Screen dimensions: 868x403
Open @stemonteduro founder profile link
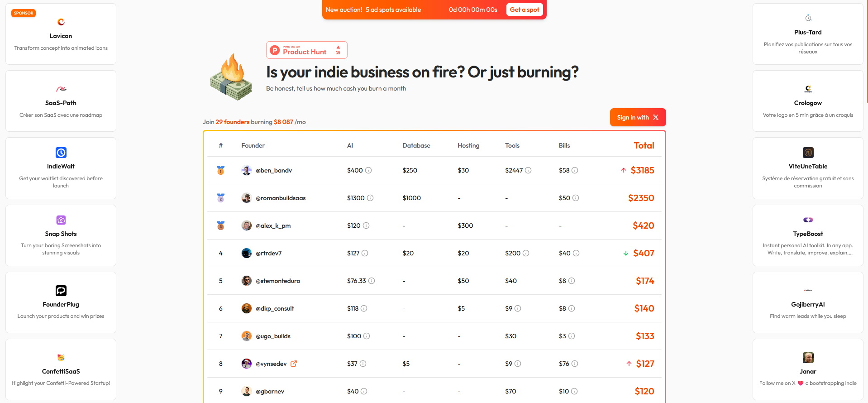coord(278,281)
